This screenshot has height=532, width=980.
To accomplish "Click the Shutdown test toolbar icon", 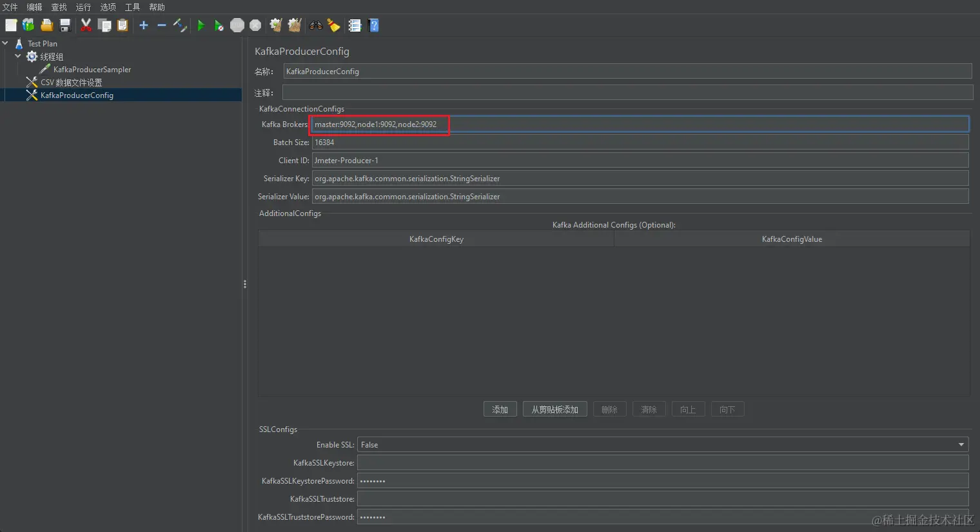I will click(255, 25).
